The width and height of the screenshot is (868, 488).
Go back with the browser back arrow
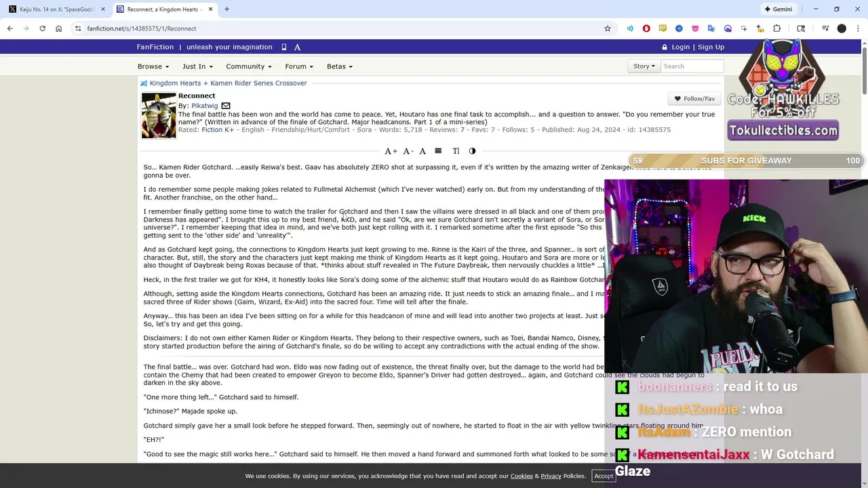(x=9, y=28)
